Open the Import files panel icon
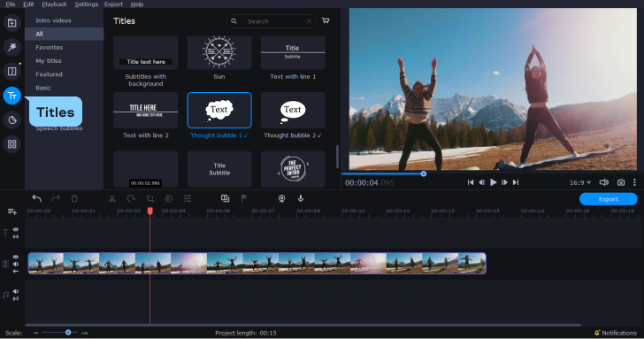The image size is (644, 339). click(11, 23)
